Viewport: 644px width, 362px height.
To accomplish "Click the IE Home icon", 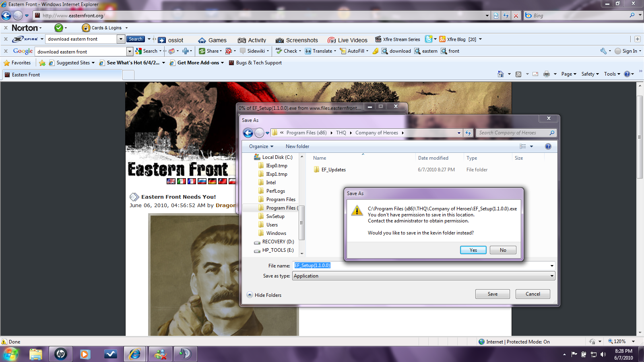I will point(501,74).
